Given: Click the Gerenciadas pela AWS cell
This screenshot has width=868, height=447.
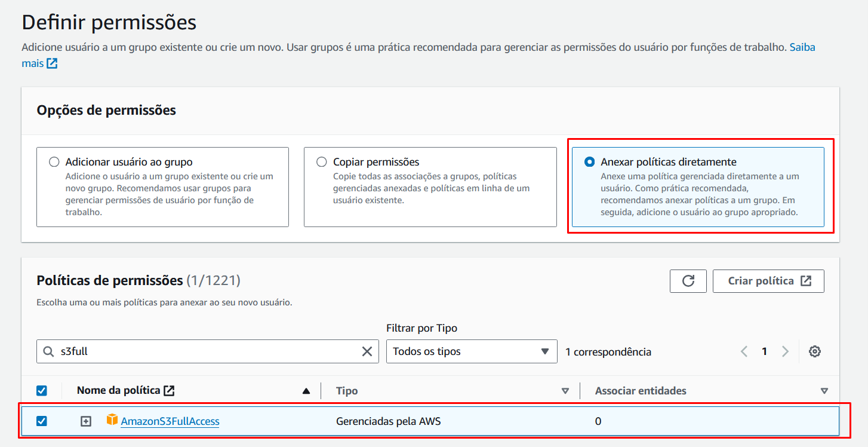Looking at the screenshot, I should tap(389, 421).
